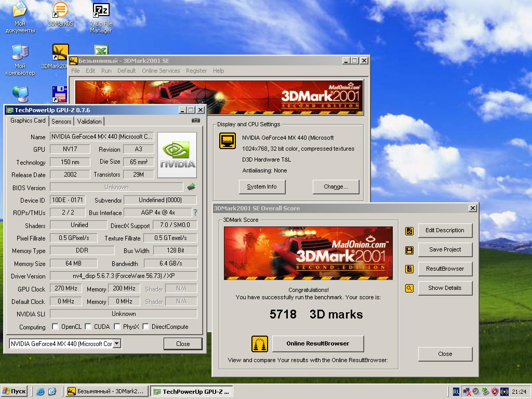Click the Online ResultBrowser button
The height and width of the screenshot is (399, 532).
coord(318,344)
